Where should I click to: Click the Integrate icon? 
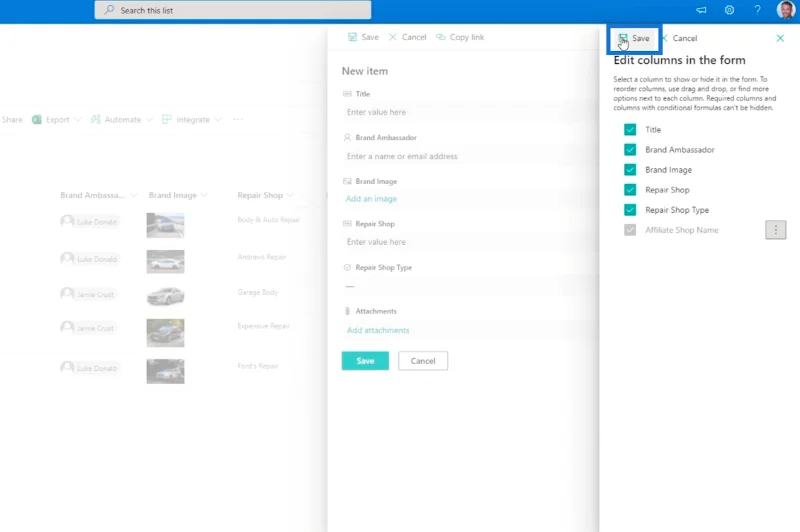[167, 120]
